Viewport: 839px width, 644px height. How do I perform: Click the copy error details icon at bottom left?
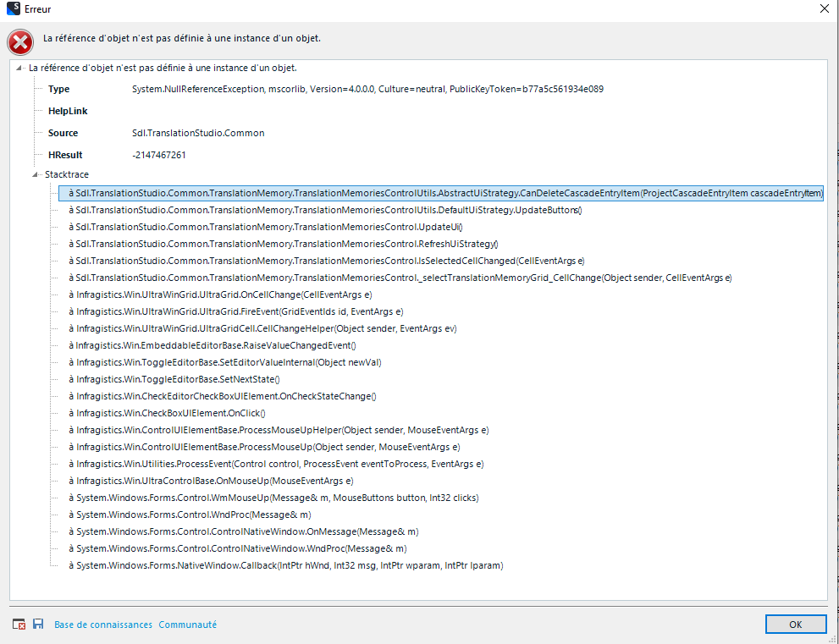point(19,625)
